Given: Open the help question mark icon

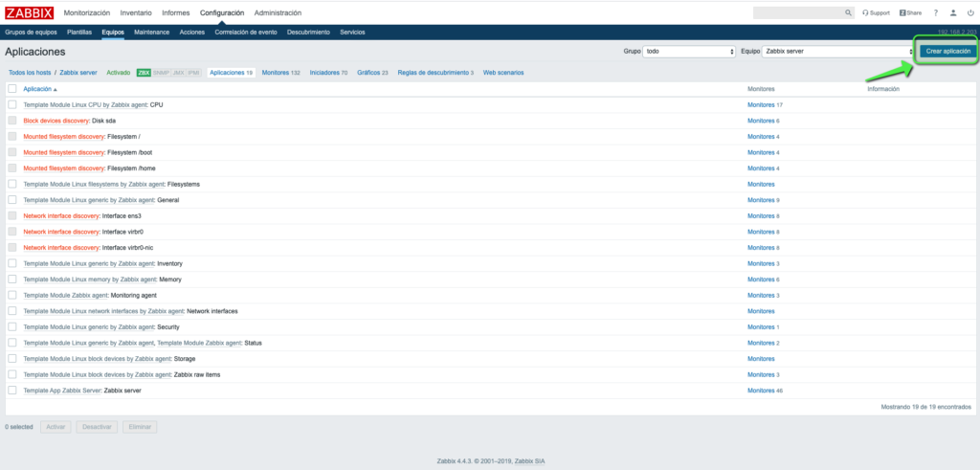Looking at the screenshot, I should (936, 12).
